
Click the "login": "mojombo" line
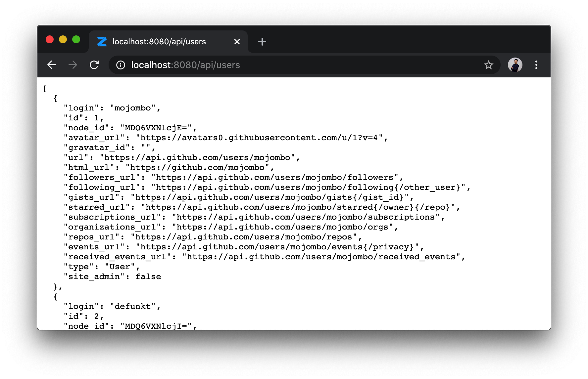(112, 108)
